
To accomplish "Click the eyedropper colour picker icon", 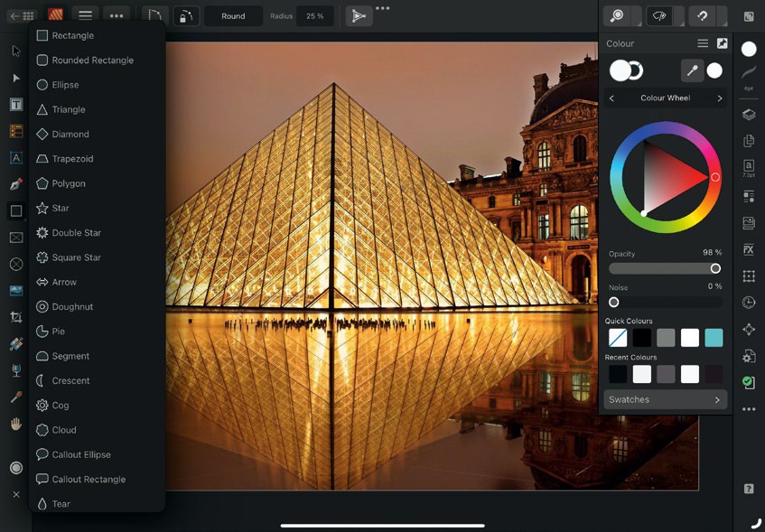I will 692,70.
